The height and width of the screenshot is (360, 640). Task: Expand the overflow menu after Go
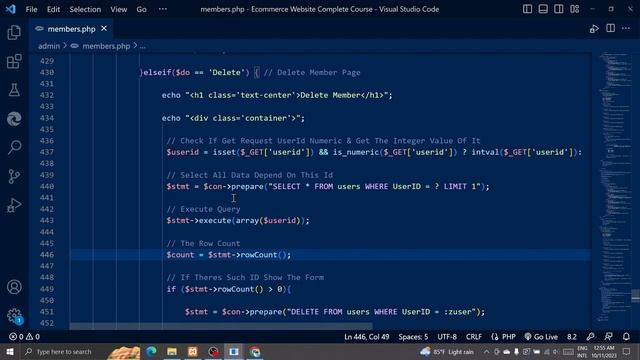tap(162, 9)
